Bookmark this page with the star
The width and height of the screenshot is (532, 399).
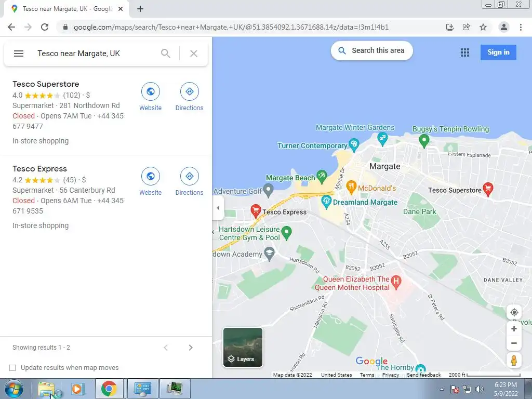483,27
